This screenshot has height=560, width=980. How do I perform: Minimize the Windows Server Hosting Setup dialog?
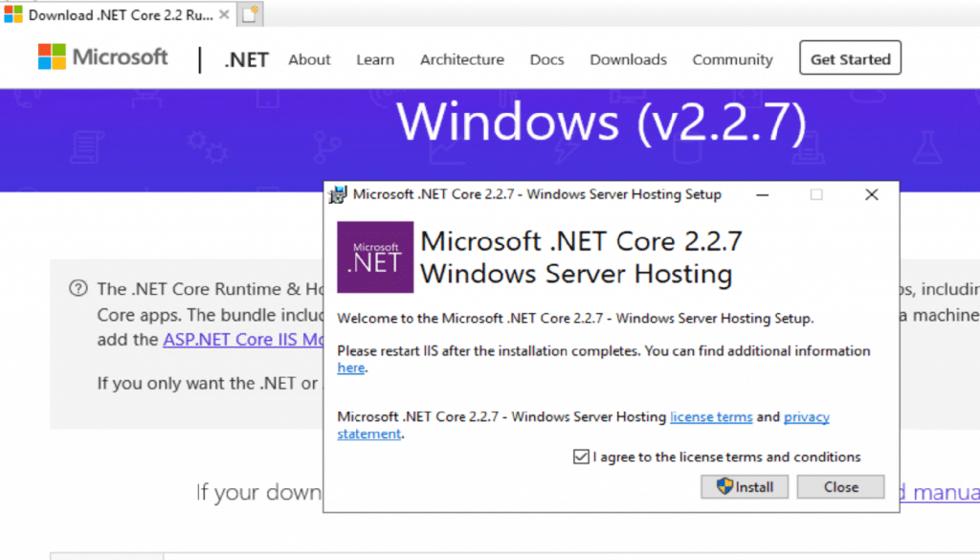763,195
